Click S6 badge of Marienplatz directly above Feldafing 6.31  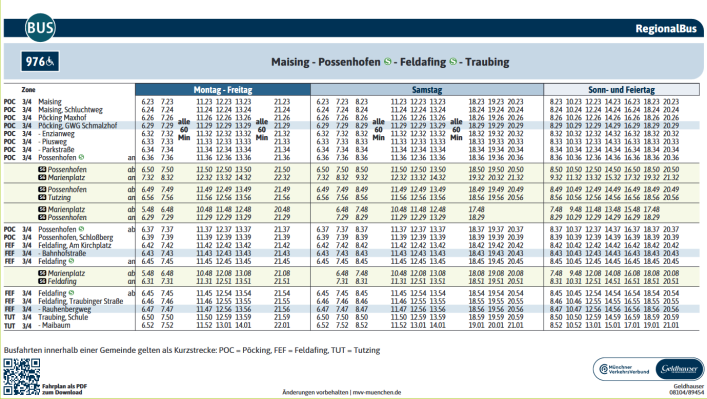point(42,273)
